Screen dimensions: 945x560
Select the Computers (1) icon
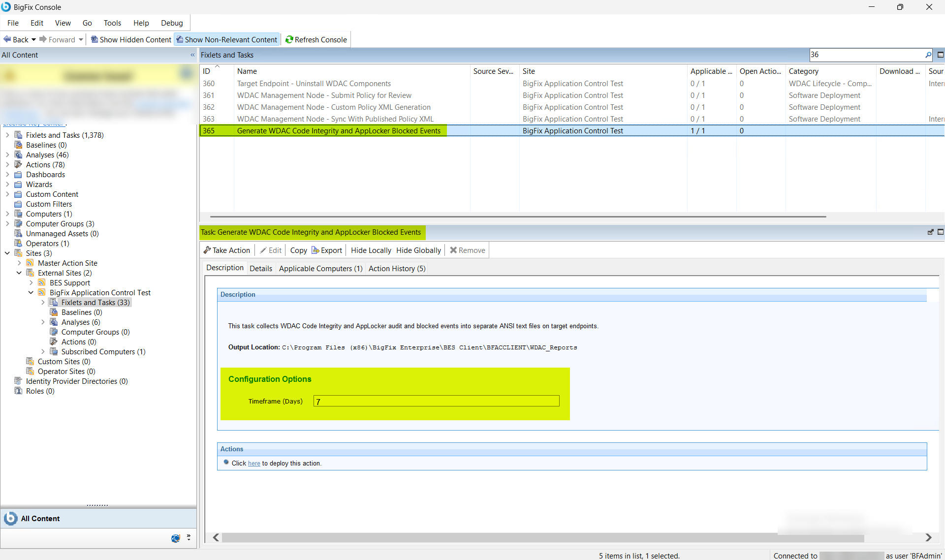(18, 214)
